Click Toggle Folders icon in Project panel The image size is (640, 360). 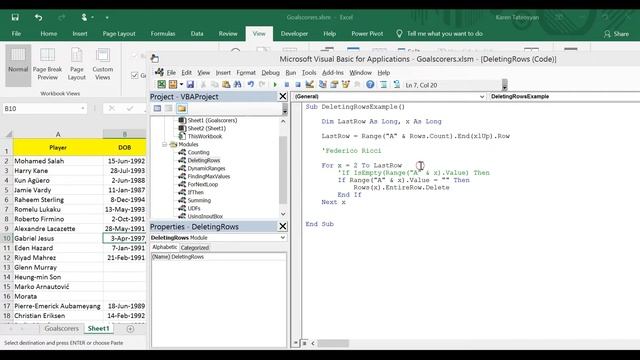182,109
